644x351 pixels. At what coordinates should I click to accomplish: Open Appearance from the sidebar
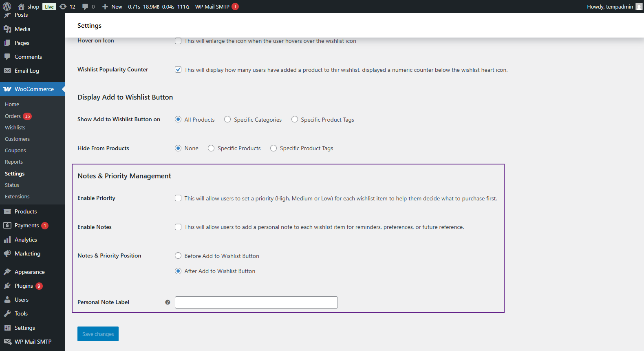coord(29,272)
